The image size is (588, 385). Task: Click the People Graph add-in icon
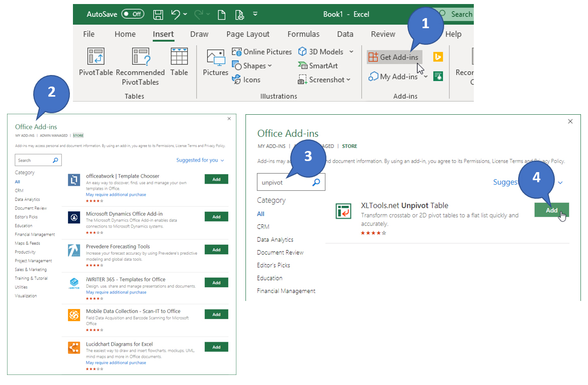tap(438, 76)
